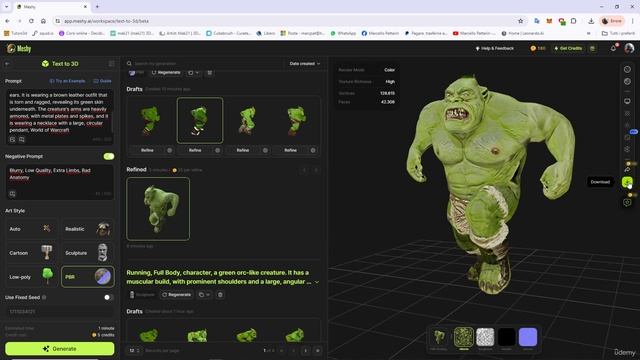Screen dimensions: 640x360
Task: Open the browser tab list dropdown arrow
Action: pos(7,7)
